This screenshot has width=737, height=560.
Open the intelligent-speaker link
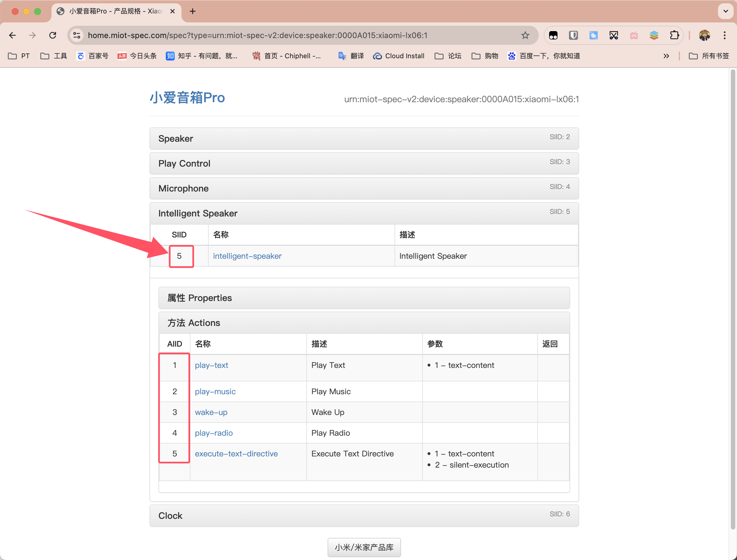247,256
